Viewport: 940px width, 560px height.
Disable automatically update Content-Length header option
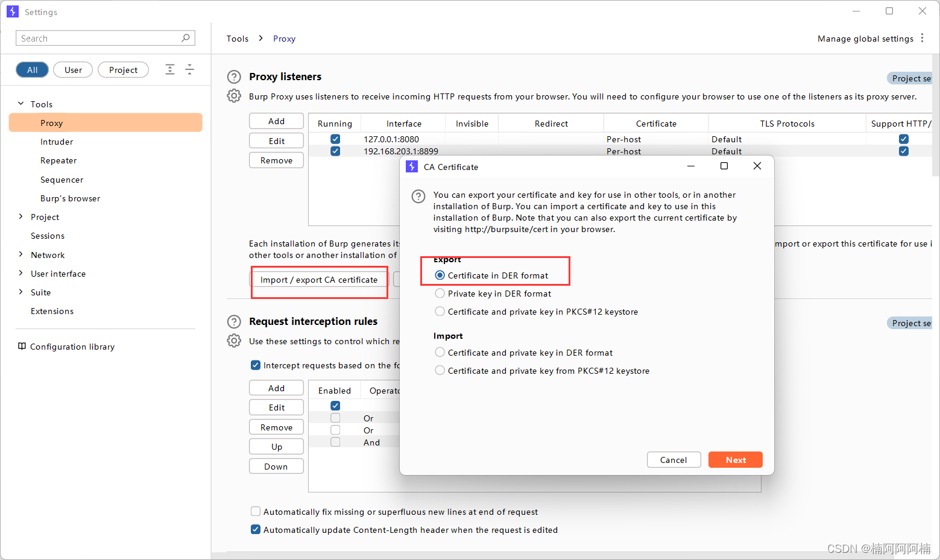point(256,530)
